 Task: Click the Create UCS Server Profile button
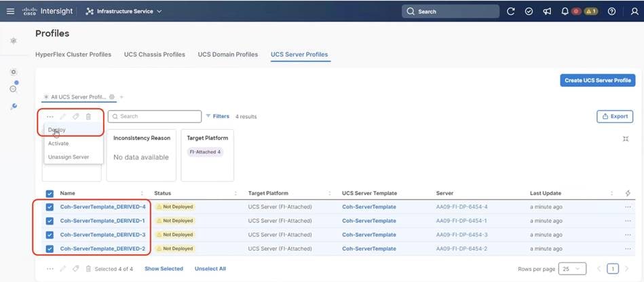[x=597, y=80]
